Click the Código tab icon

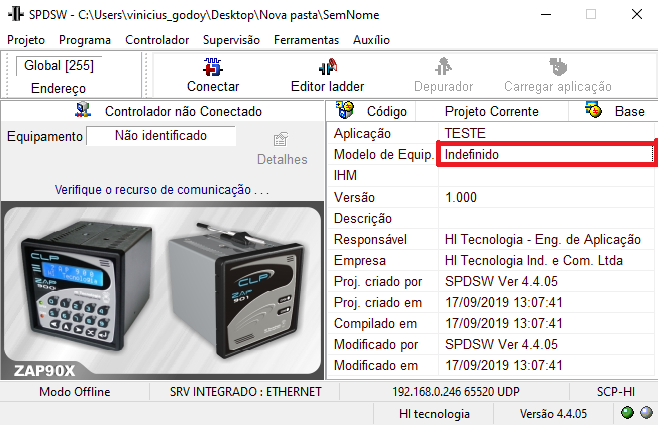[345, 110]
